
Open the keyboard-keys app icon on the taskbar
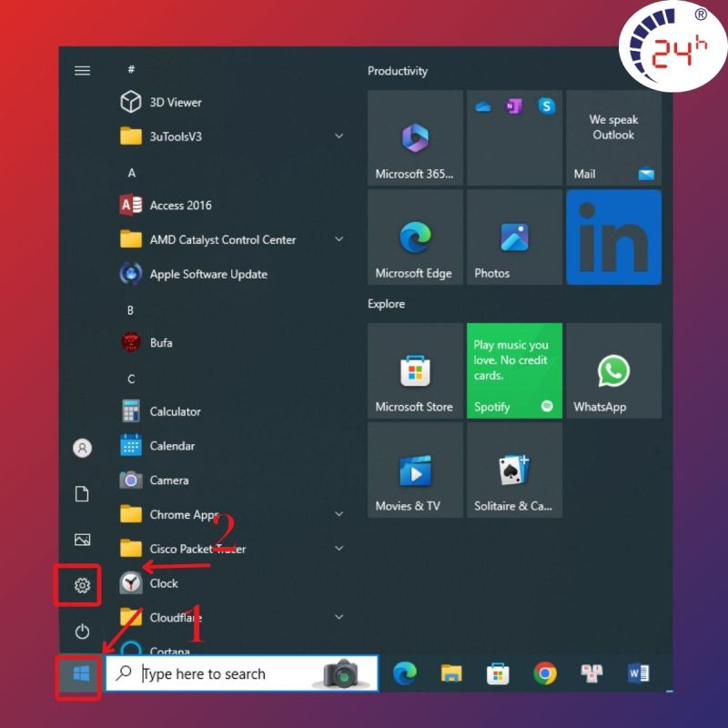pos(591,673)
